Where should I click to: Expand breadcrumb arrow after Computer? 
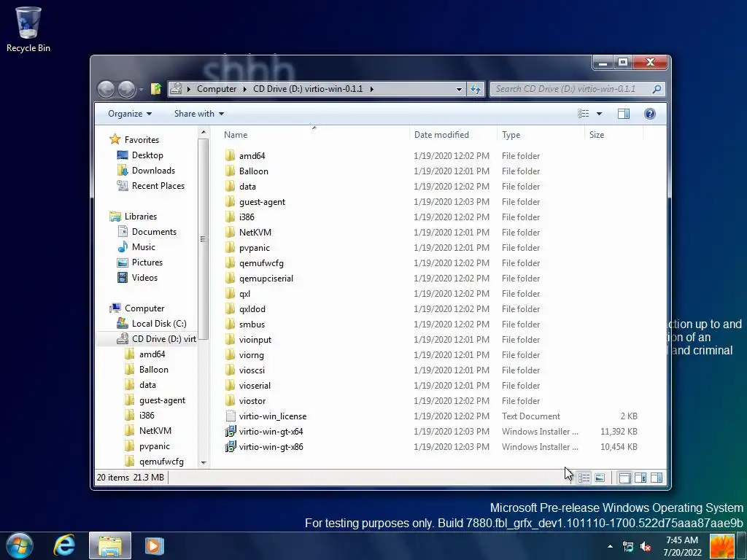(244, 89)
